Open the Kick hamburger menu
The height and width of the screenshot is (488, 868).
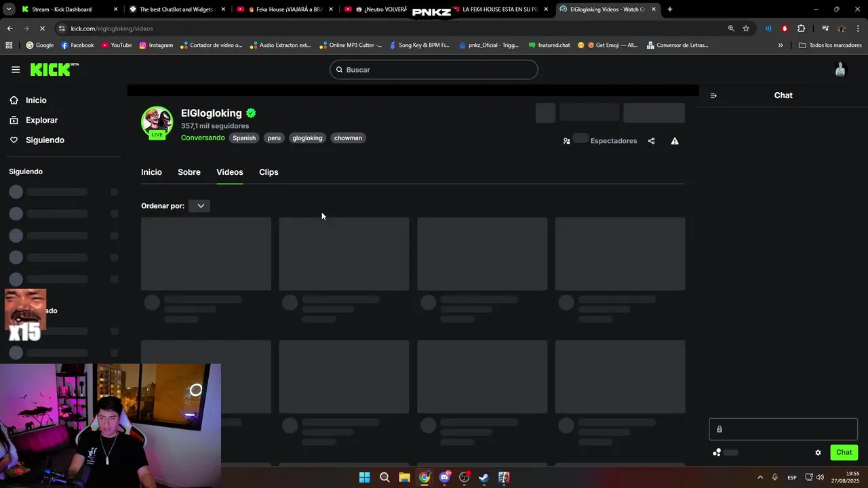click(x=16, y=70)
